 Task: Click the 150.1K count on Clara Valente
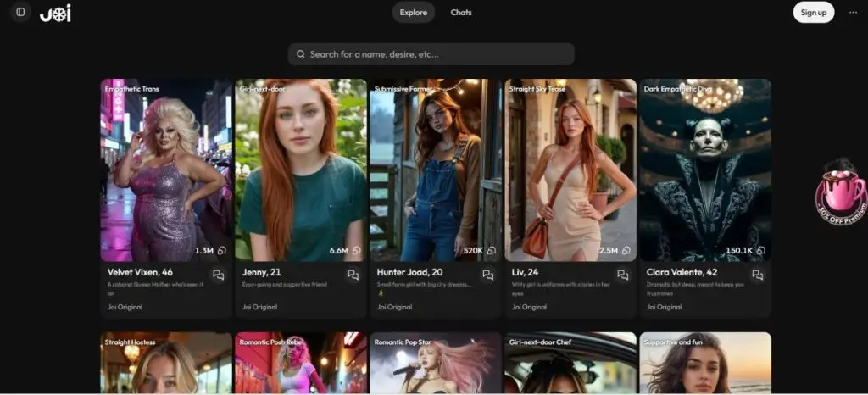739,251
